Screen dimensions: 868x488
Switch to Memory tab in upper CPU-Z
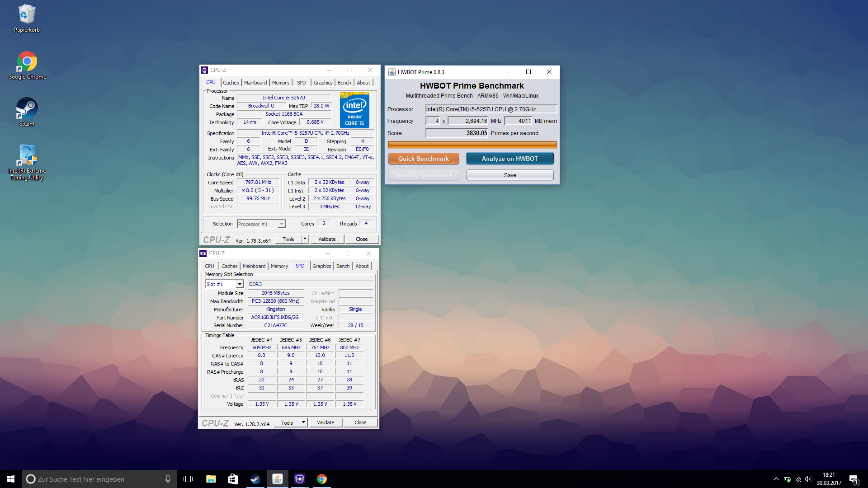pos(281,83)
